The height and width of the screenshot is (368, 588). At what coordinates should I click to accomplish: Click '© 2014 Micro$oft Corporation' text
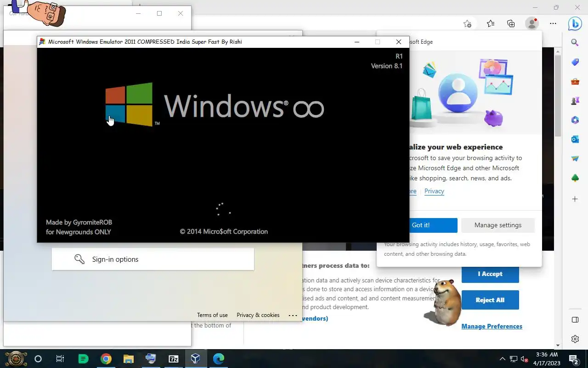point(224,231)
